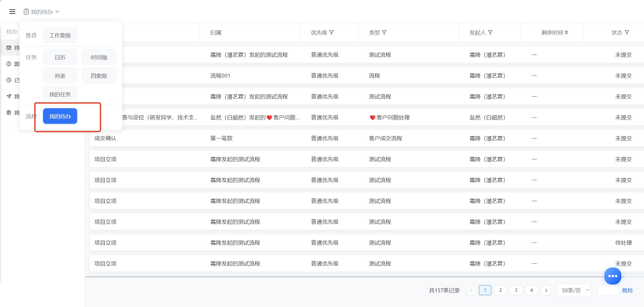644x307 pixels.
Task: Select 时间轴 view option
Action: [x=99, y=57]
